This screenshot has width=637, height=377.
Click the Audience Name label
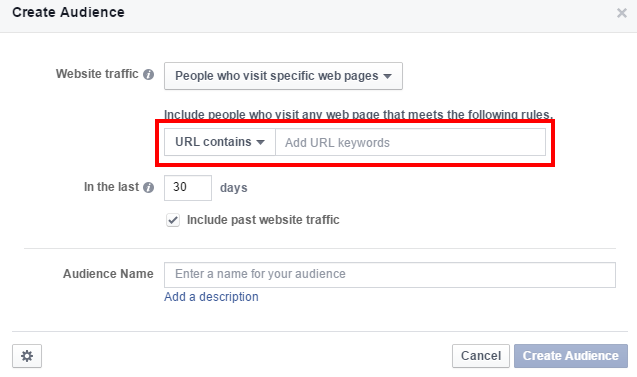coord(108,274)
